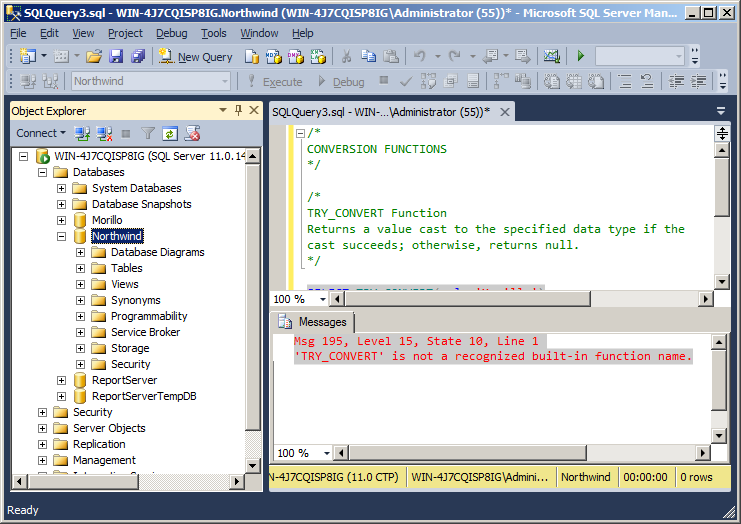Open the Edit menu
741x524 pixels.
[x=49, y=33]
